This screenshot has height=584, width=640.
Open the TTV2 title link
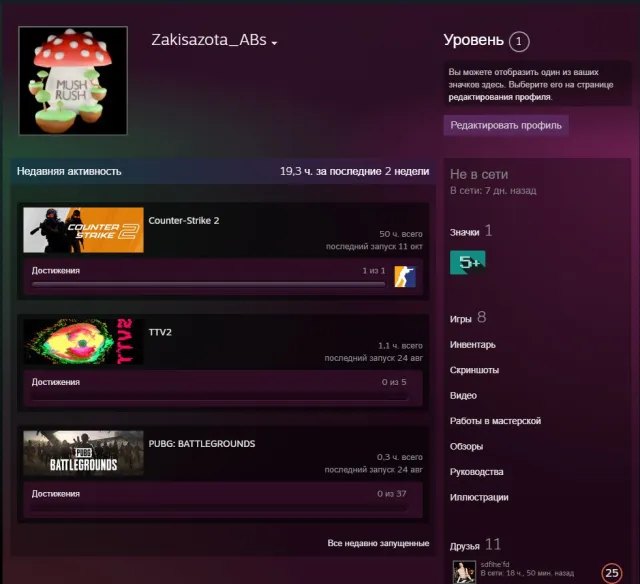point(160,332)
